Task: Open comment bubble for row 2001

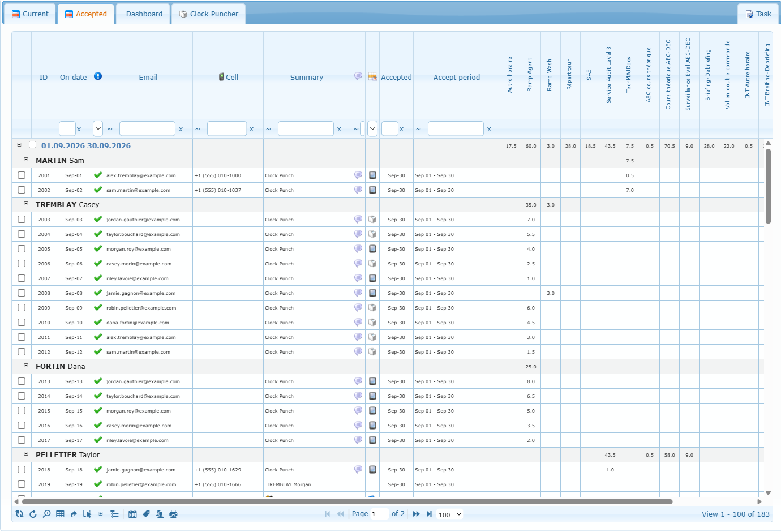Action: 358,175
